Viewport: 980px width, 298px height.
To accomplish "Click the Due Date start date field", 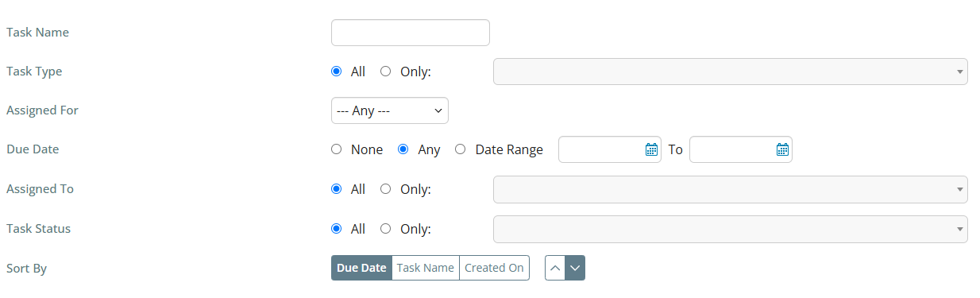I will pos(610,149).
